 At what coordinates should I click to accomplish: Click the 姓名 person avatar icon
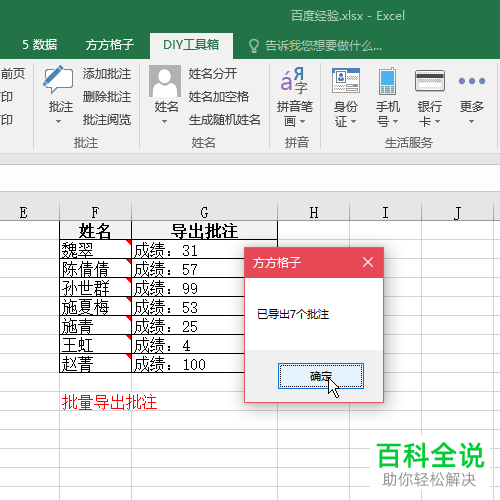165,81
